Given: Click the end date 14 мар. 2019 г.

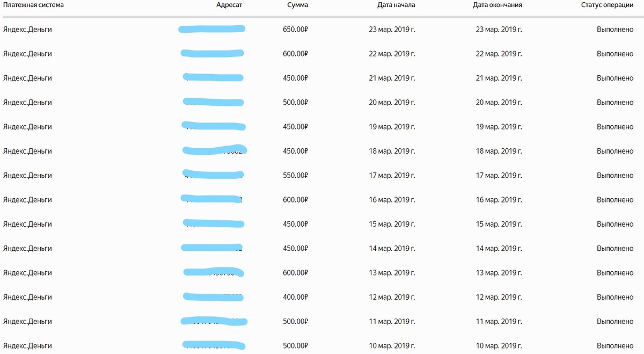Looking at the screenshot, I should [499, 249].
